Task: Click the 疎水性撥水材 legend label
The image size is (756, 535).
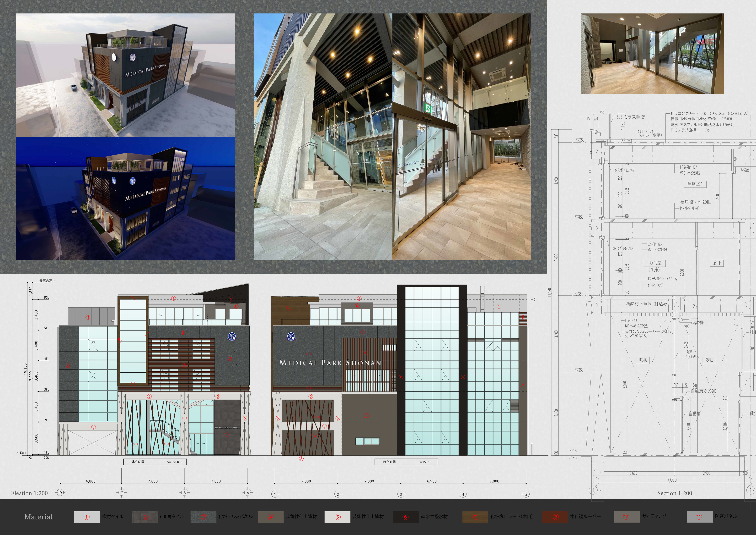Action: (434, 517)
